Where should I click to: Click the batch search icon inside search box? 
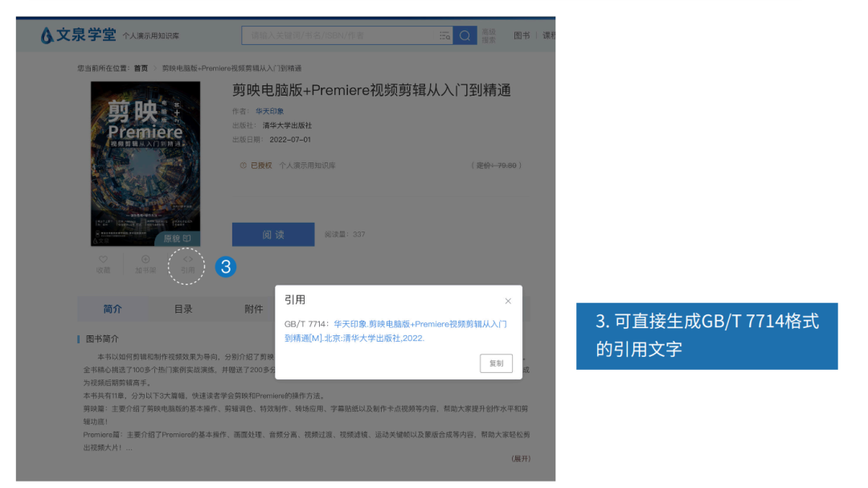(444, 35)
